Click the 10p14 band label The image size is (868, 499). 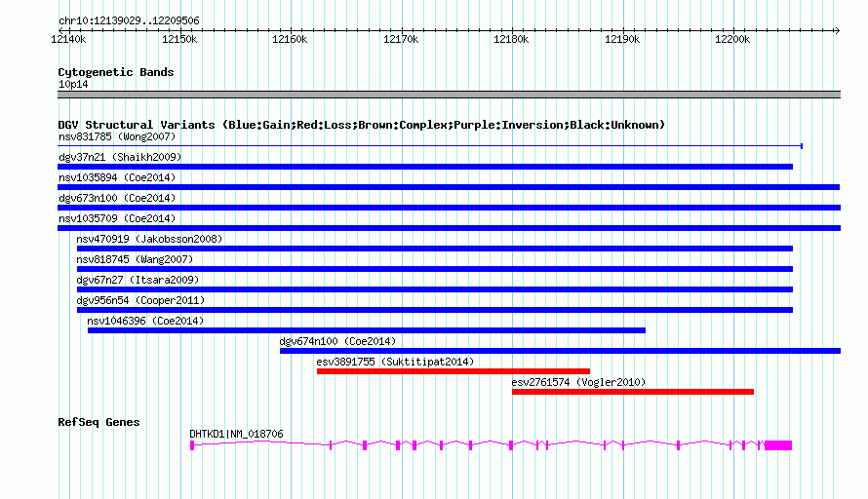tap(73, 84)
